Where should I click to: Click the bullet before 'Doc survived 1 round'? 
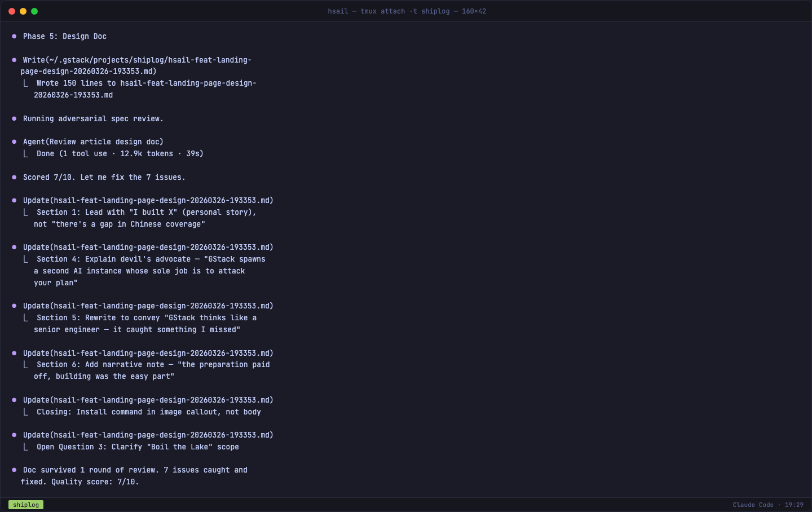[x=14, y=470]
